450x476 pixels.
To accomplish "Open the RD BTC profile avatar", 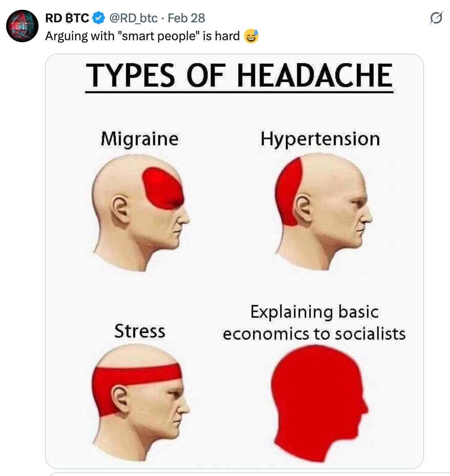I will [x=22, y=26].
